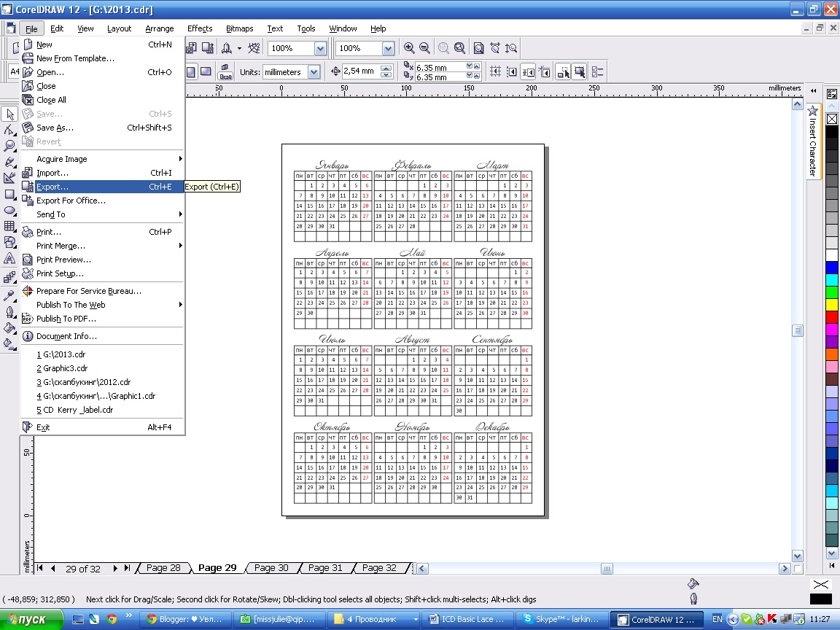Click the Application Launcher rocket icon
This screenshot has width=840, height=630.
pyautogui.click(x=227, y=48)
